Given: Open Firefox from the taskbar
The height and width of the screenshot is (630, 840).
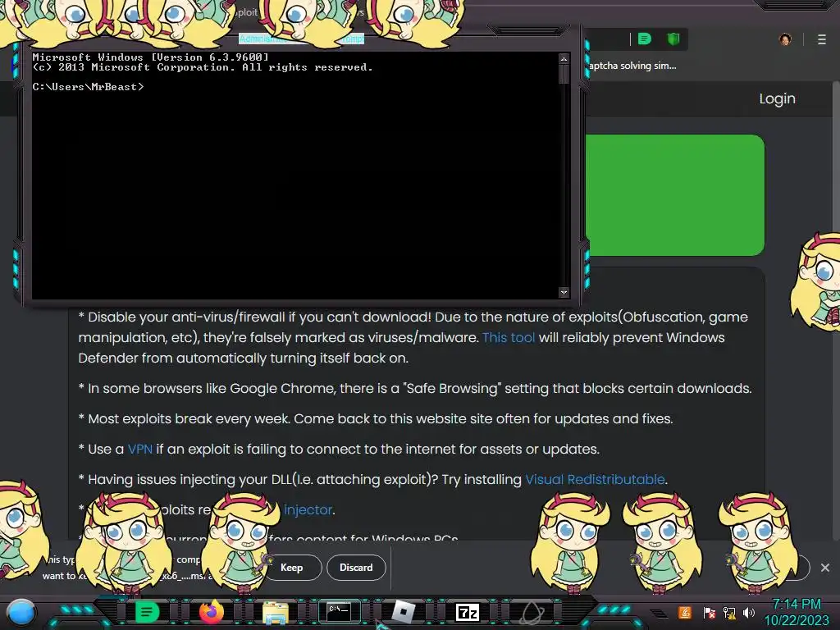Looking at the screenshot, I should click(211, 611).
